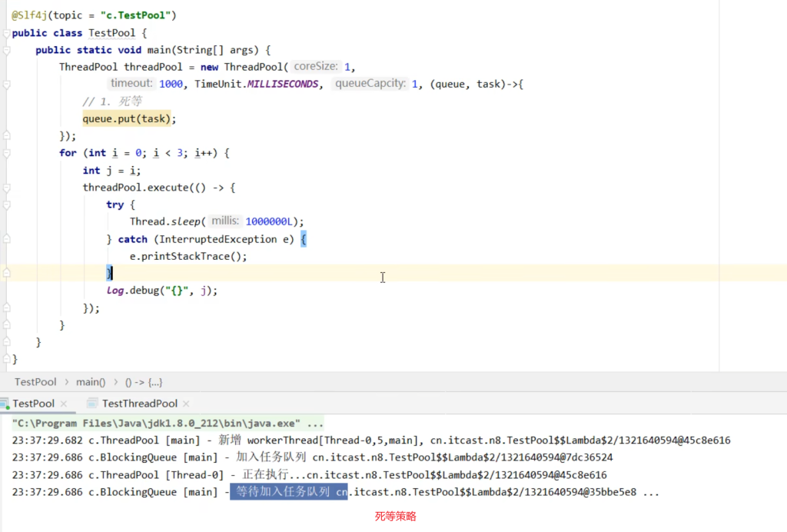Click the queueCapcity parameter hint
787x532 pixels.
[370, 84]
